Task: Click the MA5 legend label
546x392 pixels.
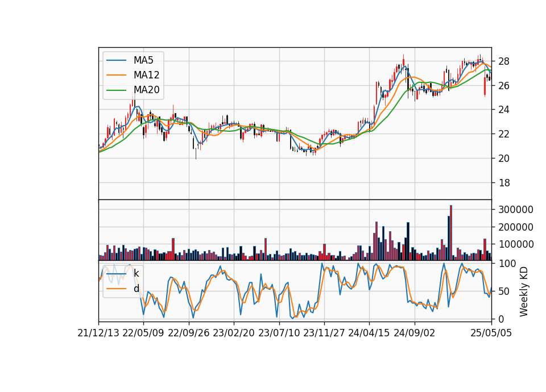Action: 143,60
